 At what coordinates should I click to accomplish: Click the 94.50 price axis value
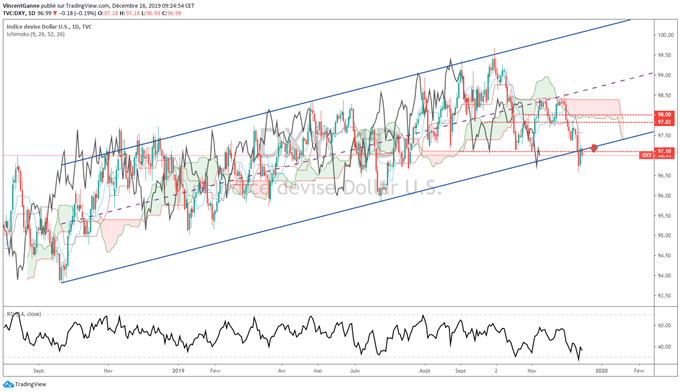tap(665, 255)
